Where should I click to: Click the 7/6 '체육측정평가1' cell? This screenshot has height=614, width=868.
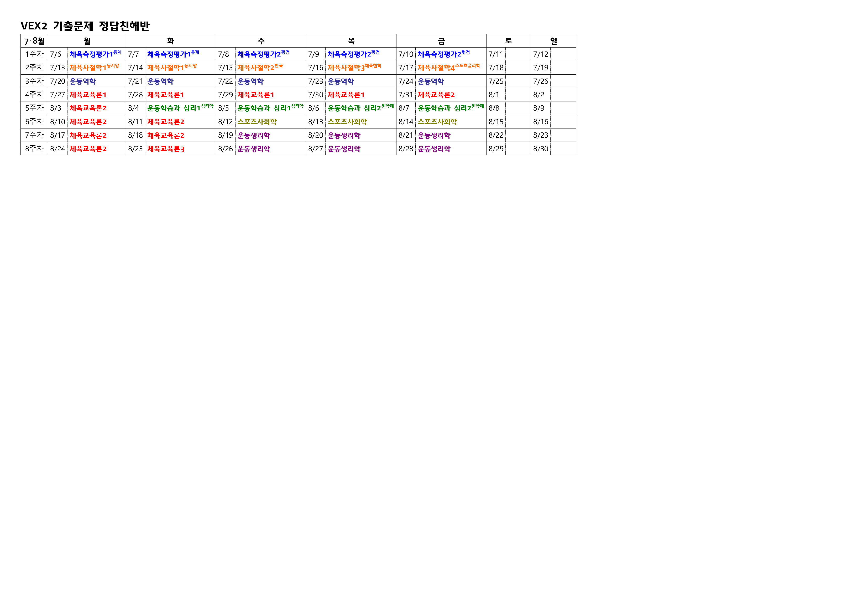coord(95,54)
